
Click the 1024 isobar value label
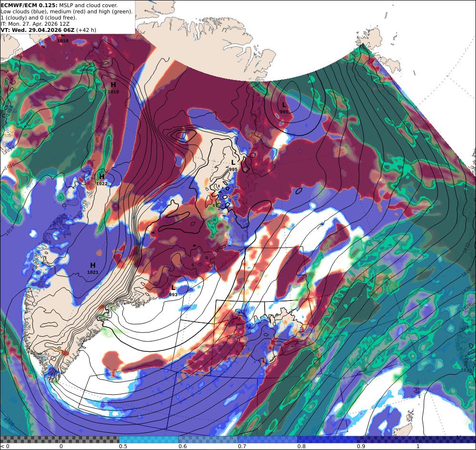[x=466, y=273]
